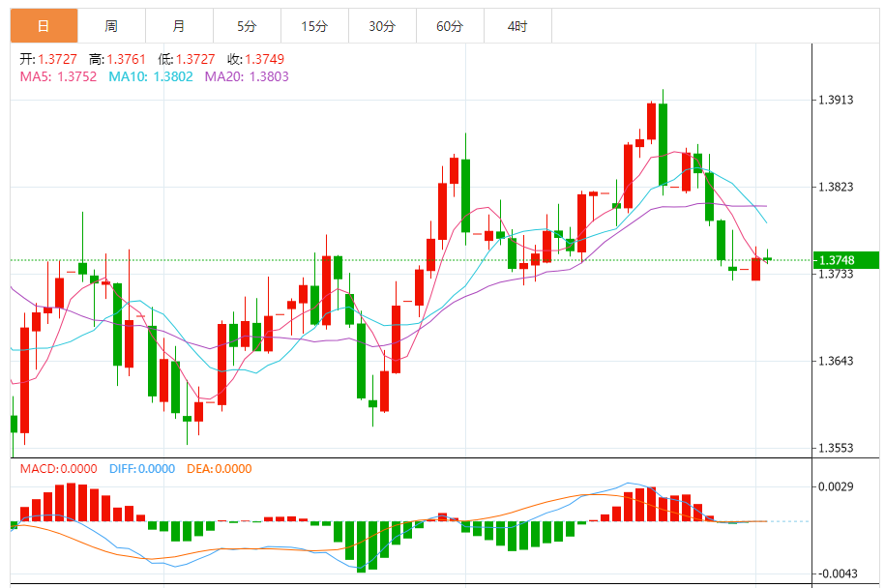Select the 日 (daily) chart tab
Screen dimensions: 885x588
(44, 26)
